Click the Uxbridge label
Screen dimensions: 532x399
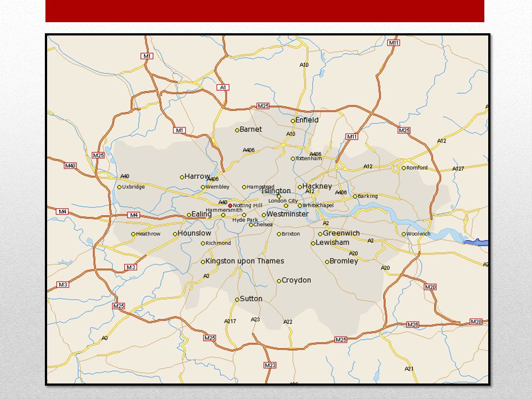tap(134, 187)
